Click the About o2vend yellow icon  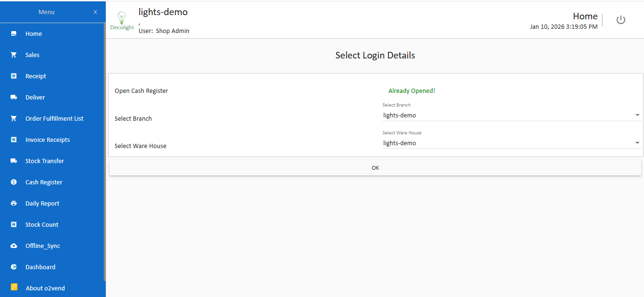pyautogui.click(x=14, y=287)
